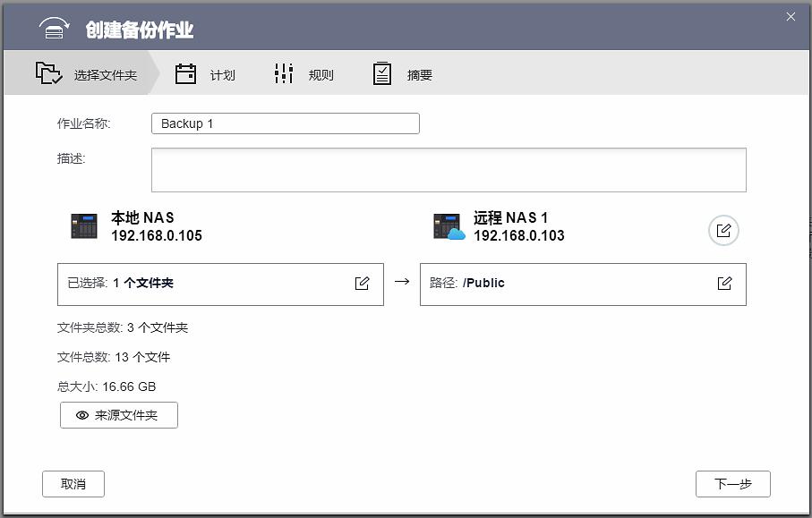Click the 选择文件夹 folder transfer icon
The image size is (812, 518).
point(47,74)
